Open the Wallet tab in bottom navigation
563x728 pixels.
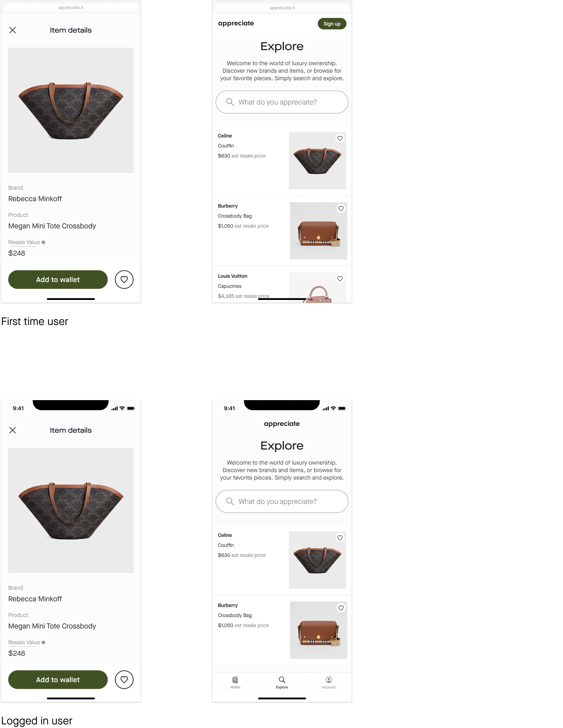235,682
